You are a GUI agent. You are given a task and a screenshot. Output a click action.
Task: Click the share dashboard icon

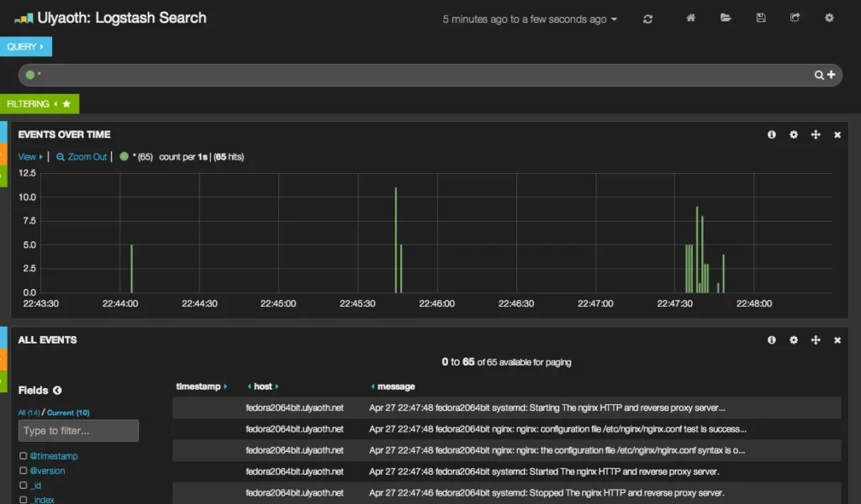tap(795, 18)
